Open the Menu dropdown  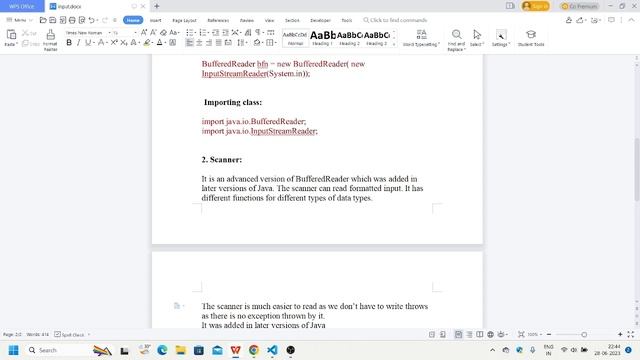(x=19, y=20)
